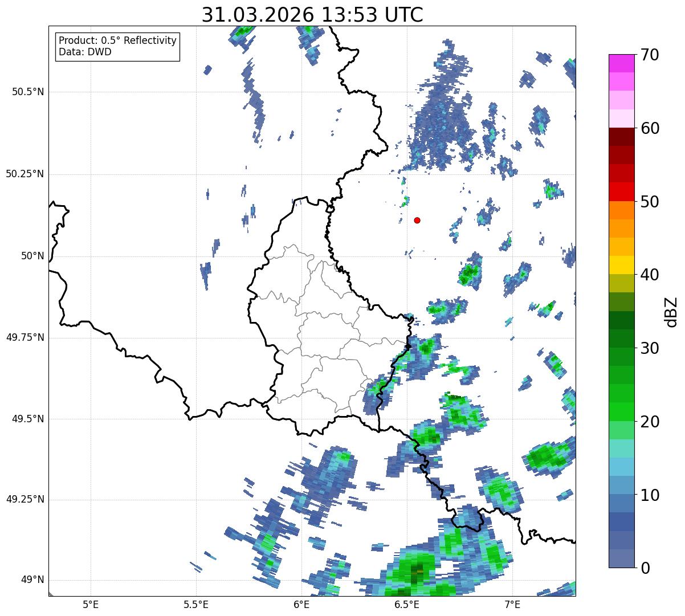Click the 50°N latitude label
Viewport: 685px width, 616px height.
[32, 256]
